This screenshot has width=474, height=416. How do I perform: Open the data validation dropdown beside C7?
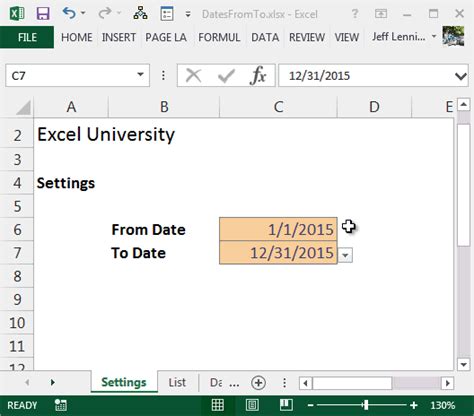[x=345, y=256]
